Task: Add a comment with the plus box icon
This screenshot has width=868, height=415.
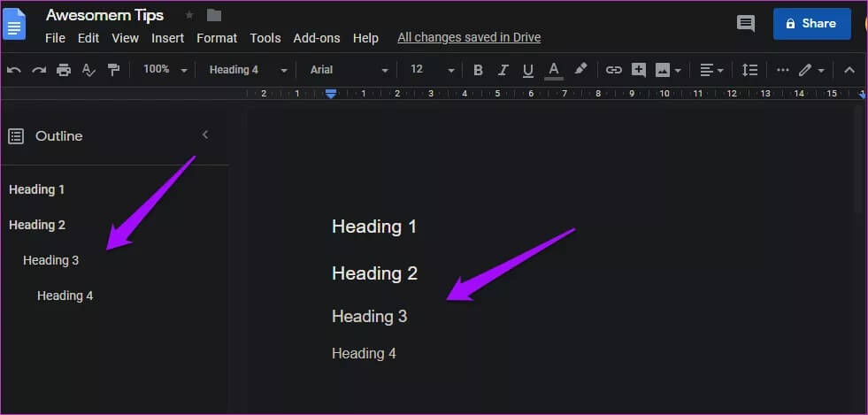Action: click(639, 70)
